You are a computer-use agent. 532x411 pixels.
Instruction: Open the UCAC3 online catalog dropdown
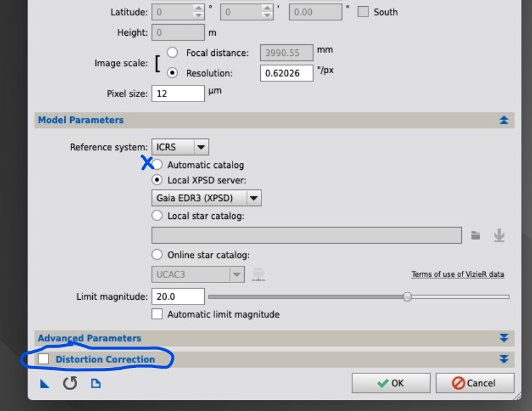[x=198, y=274]
